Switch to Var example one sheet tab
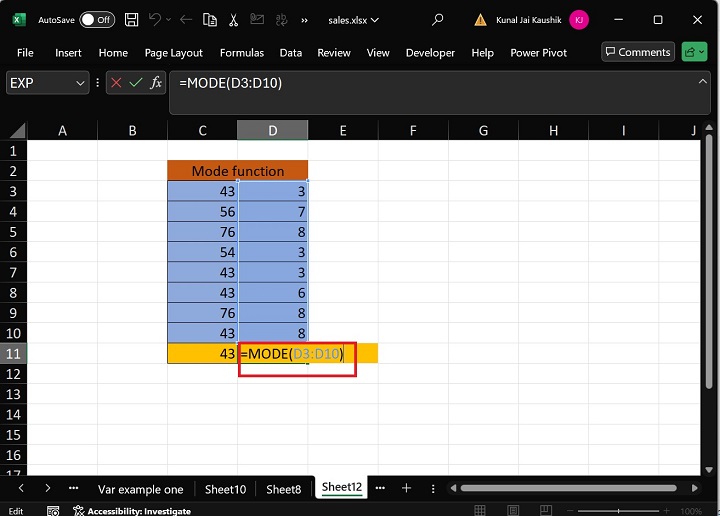This screenshot has height=516, width=720. pyautogui.click(x=141, y=489)
